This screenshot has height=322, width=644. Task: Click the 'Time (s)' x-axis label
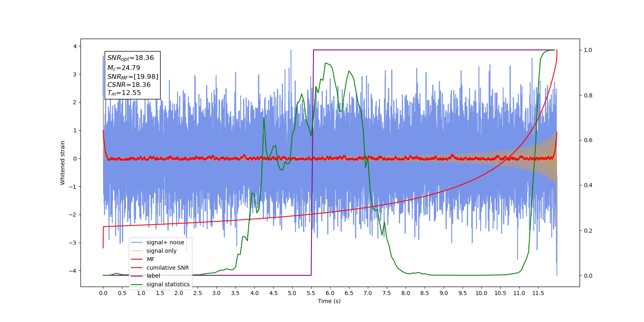329,301
